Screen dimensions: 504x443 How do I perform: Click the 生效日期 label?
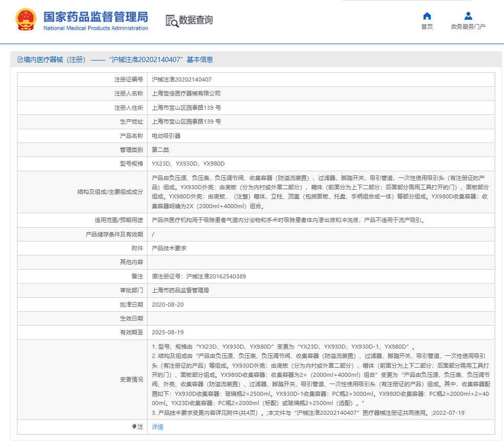coord(132,318)
